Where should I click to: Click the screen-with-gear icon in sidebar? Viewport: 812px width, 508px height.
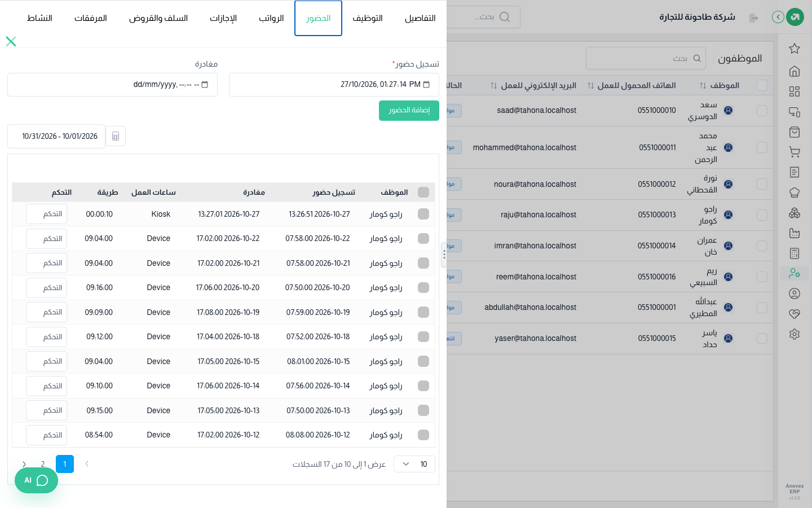pos(795,112)
